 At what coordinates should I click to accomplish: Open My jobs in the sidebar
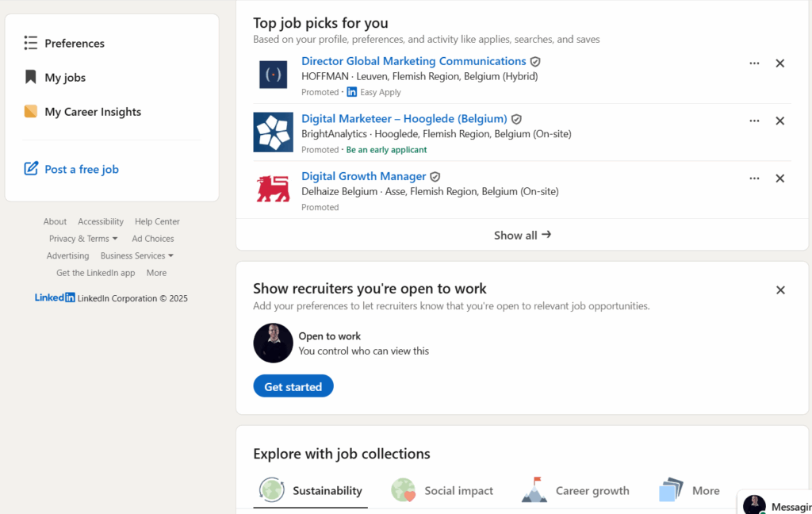pos(65,78)
